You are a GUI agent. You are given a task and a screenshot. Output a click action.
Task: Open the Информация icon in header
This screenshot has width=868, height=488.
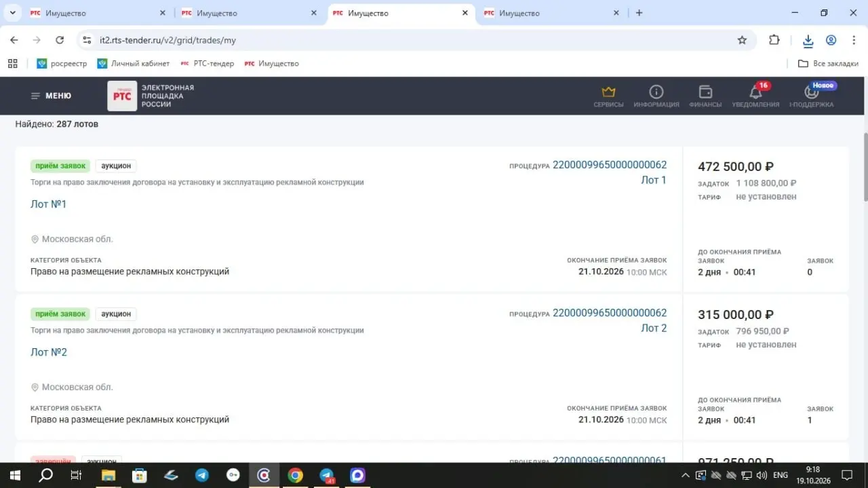[x=656, y=96]
